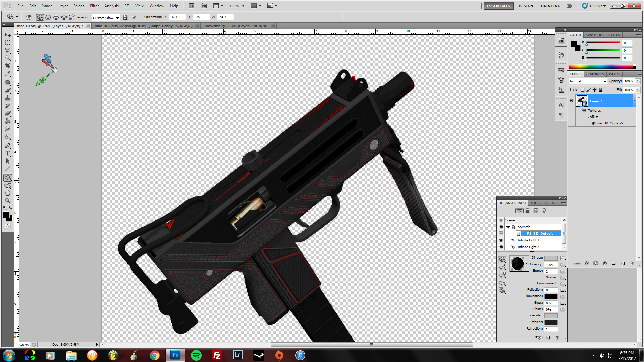Select the Hand tool

click(x=8, y=193)
